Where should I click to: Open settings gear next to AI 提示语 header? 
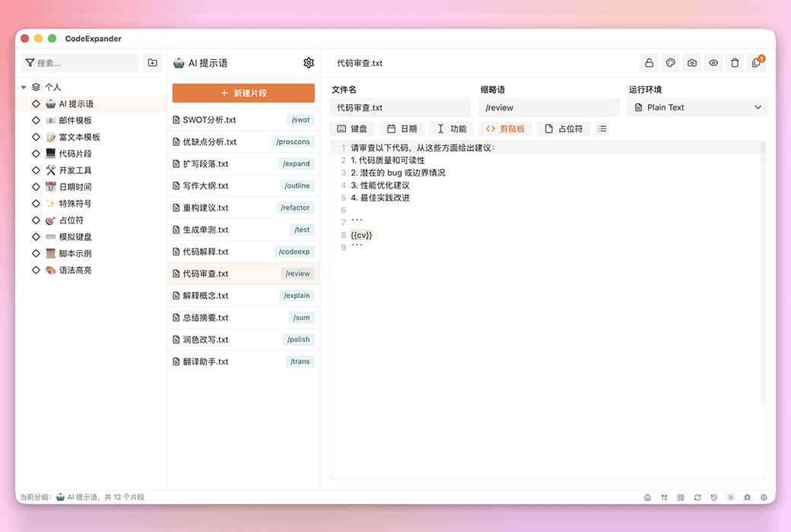click(x=308, y=62)
